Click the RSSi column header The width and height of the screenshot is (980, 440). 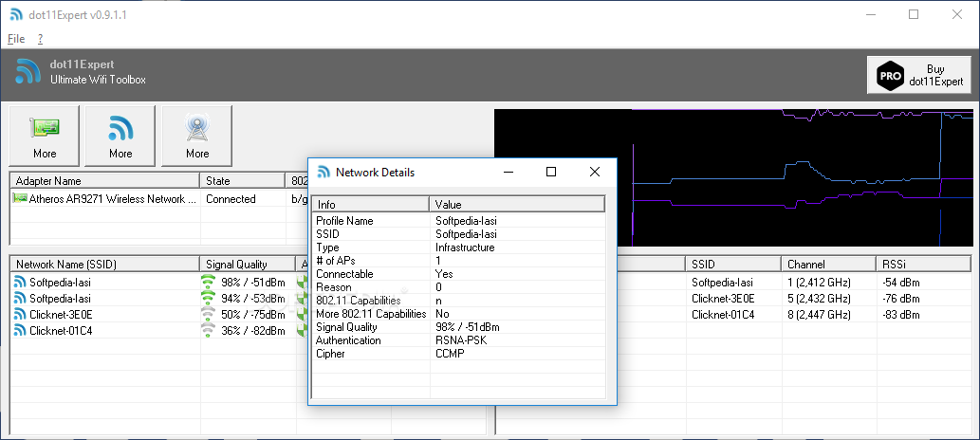(x=924, y=265)
